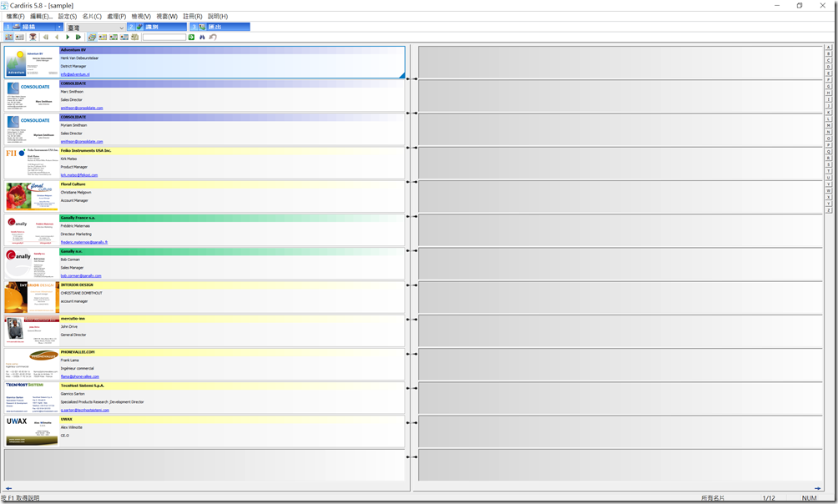838x504 pixels.
Task: Open the 臺灣 country dropdown
Action: [x=96, y=28]
